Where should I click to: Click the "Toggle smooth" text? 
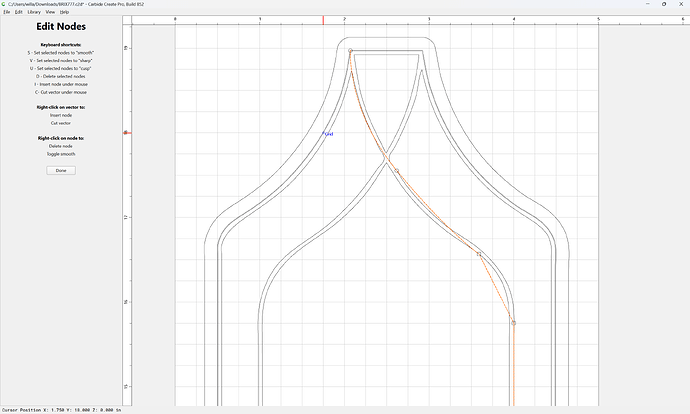click(61, 154)
